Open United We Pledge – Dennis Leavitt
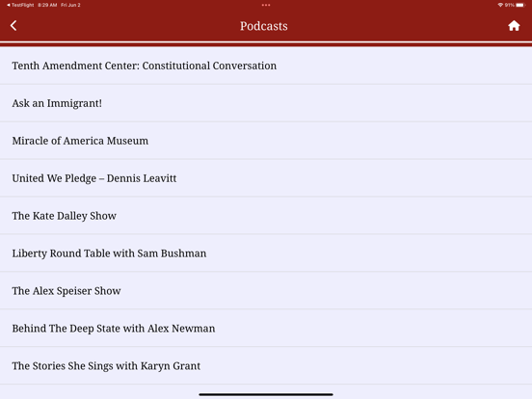Screen dimensions: 532x399 click(x=266, y=178)
